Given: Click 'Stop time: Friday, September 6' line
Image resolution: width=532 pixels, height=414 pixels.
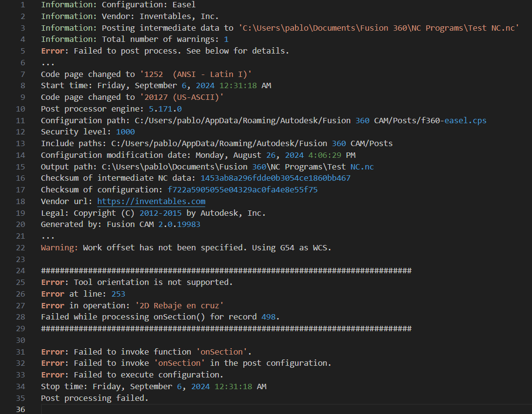Looking at the screenshot, I should (154, 387).
